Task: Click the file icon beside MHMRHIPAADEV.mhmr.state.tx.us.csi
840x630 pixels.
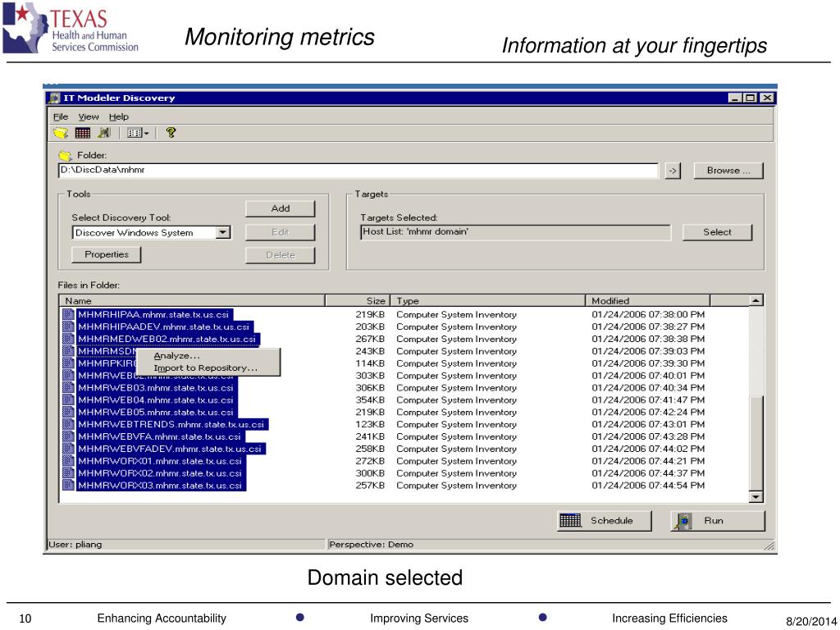Action: [68, 326]
